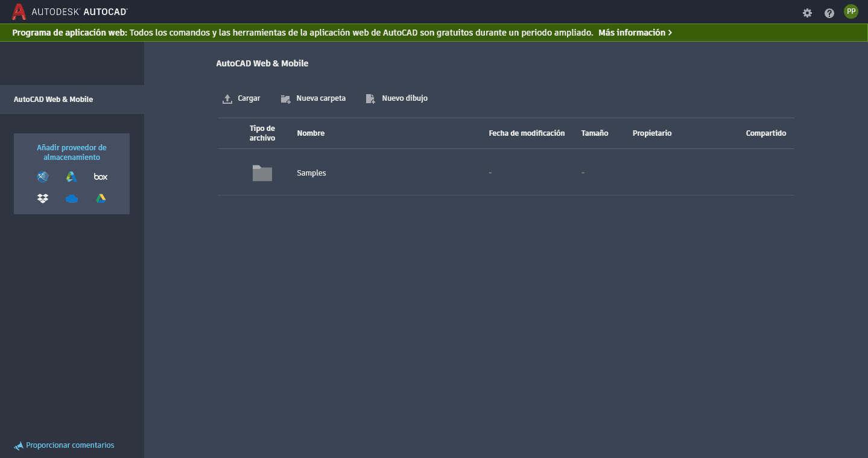Open the settings gear in the top bar
868x458 pixels.
(807, 13)
